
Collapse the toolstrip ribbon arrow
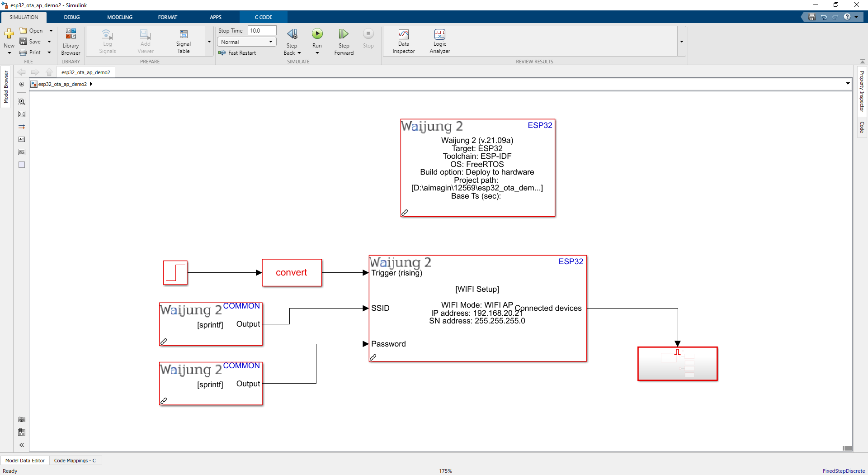[x=862, y=61]
